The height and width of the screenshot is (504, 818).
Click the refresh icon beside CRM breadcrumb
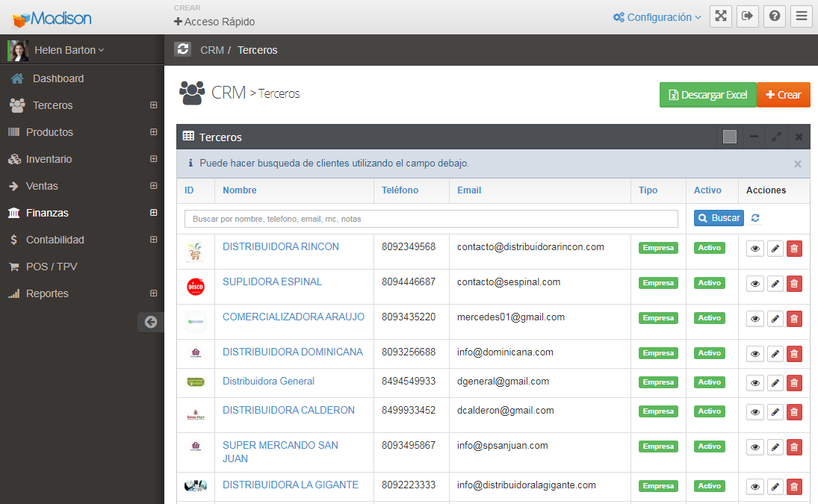click(182, 49)
